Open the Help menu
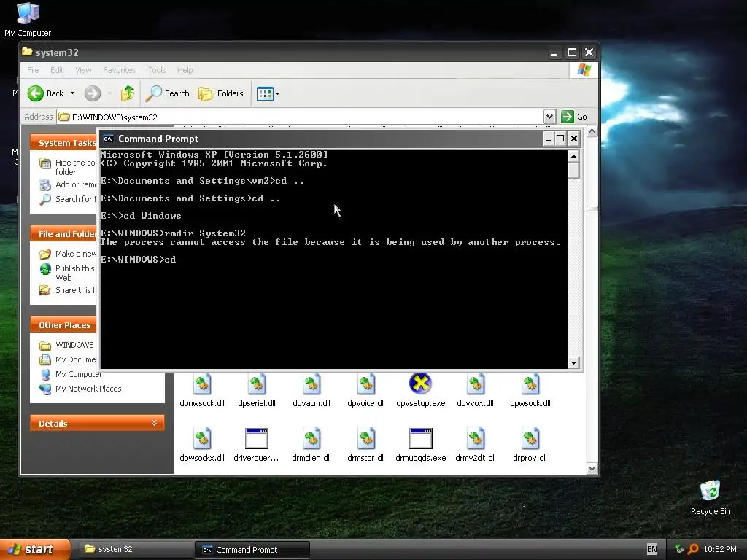The image size is (747, 560). (185, 70)
